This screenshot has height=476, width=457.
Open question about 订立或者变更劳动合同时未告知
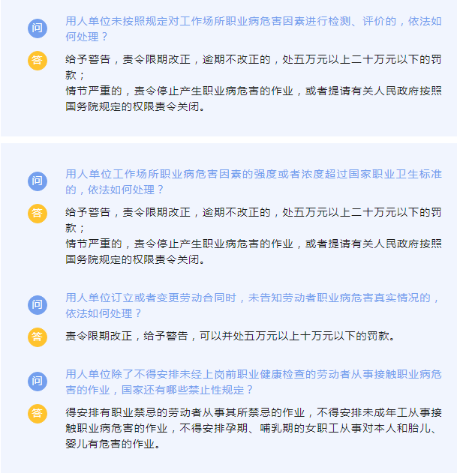(x=253, y=305)
